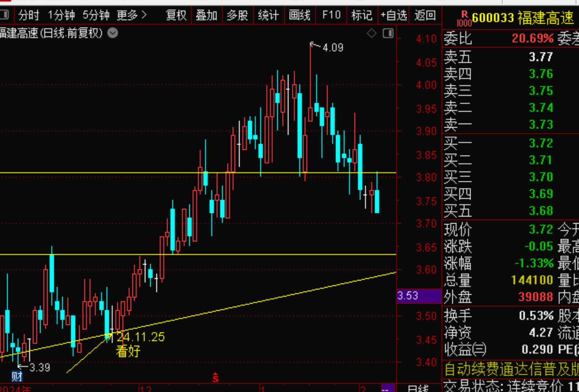Click the red S marker on the timeline
Viewport: 579px width, 392px height.
pos(215,377)
